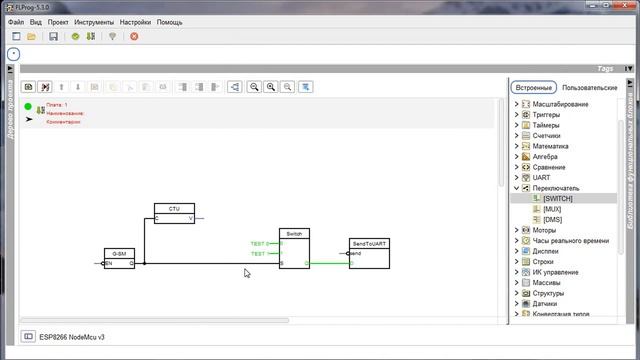Image resolution: width=640 pixels, height=360 pixels.
Task: Click the move board down arrow
Action: (x=78, y=87)
